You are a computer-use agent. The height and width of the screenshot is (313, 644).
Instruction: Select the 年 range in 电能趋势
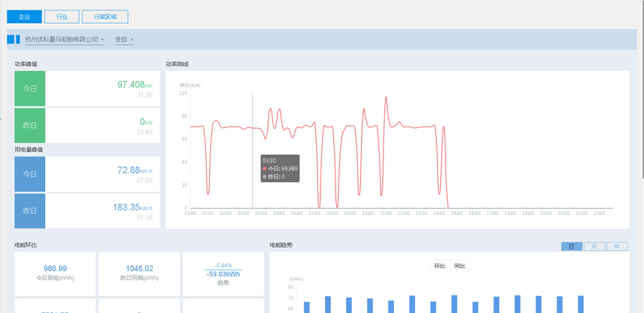coord(617,246)
